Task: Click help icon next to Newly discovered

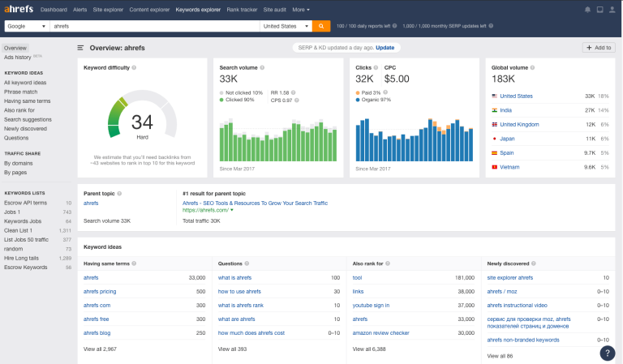Action: click(534, 263)
